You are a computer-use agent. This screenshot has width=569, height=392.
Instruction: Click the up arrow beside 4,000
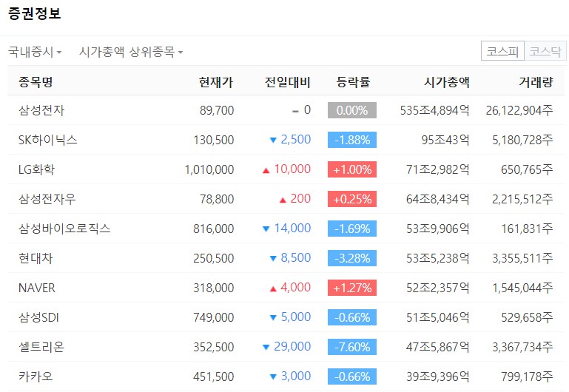click(x=273, y=288)
